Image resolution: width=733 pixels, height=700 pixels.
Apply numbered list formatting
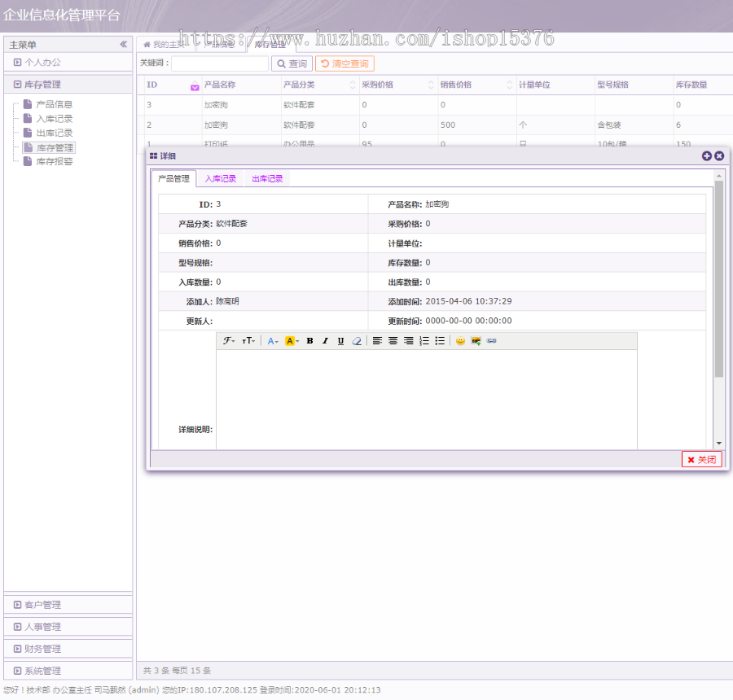(x=424, y=341)
